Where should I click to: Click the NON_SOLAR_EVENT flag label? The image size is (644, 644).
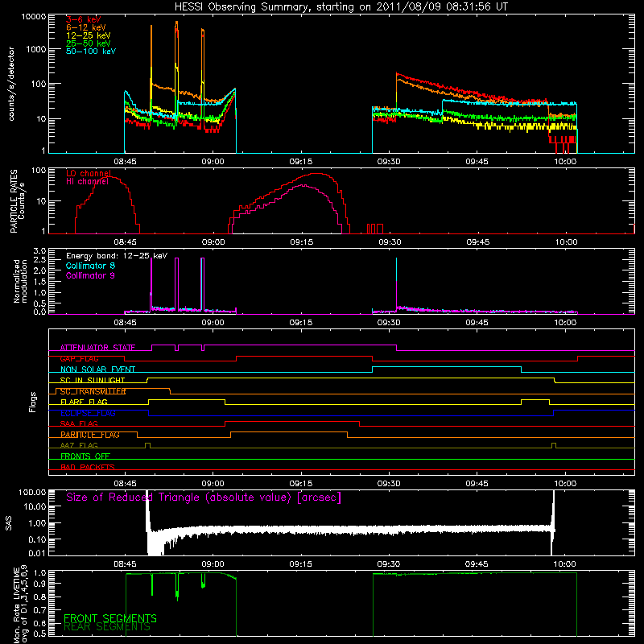point(97,369)
